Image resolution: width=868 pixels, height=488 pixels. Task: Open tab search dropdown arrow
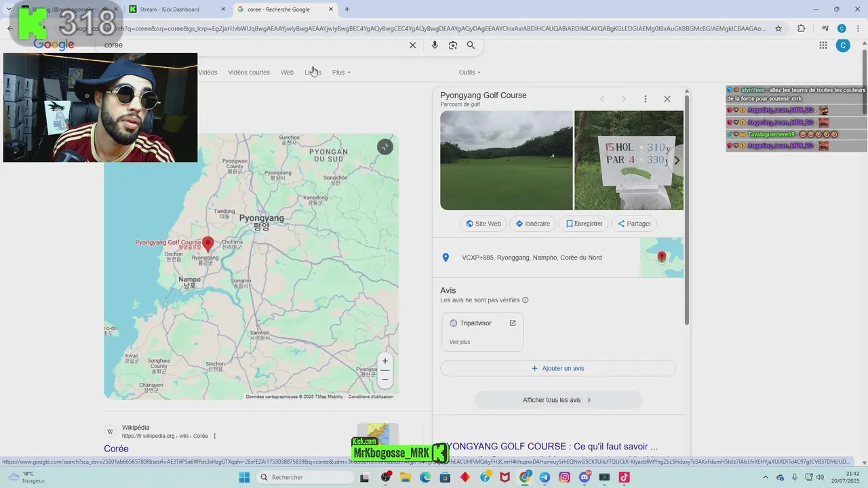9,9
